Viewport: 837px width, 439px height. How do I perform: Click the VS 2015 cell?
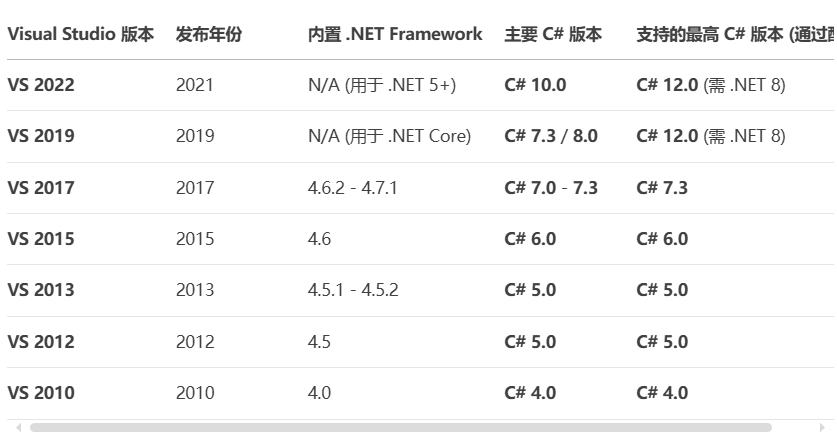click(x=41, y=239)
